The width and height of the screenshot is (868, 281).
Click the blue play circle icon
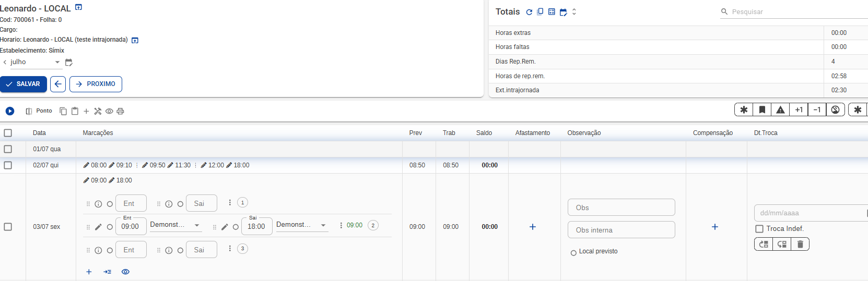10,111
